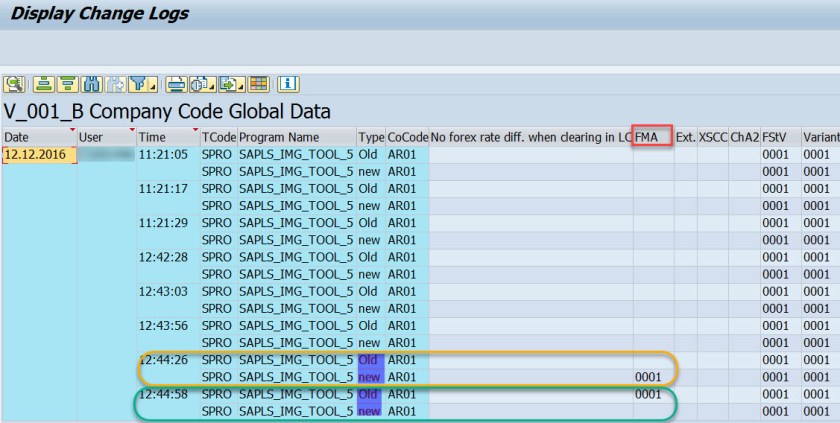The width and height of the screenshot is (840, 423).
Task: Click the Export icon in toolbar
Action: 227,83
